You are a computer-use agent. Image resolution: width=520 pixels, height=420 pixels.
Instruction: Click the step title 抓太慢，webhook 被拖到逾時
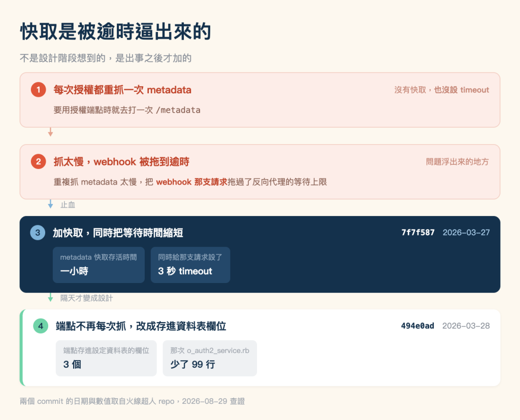tap(121, 162)
